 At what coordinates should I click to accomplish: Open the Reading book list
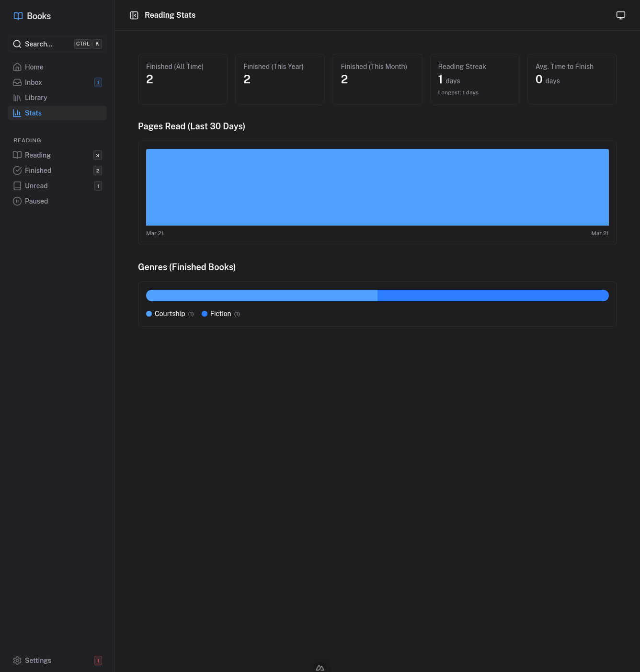pyautogui.click(x=38, y=155)
